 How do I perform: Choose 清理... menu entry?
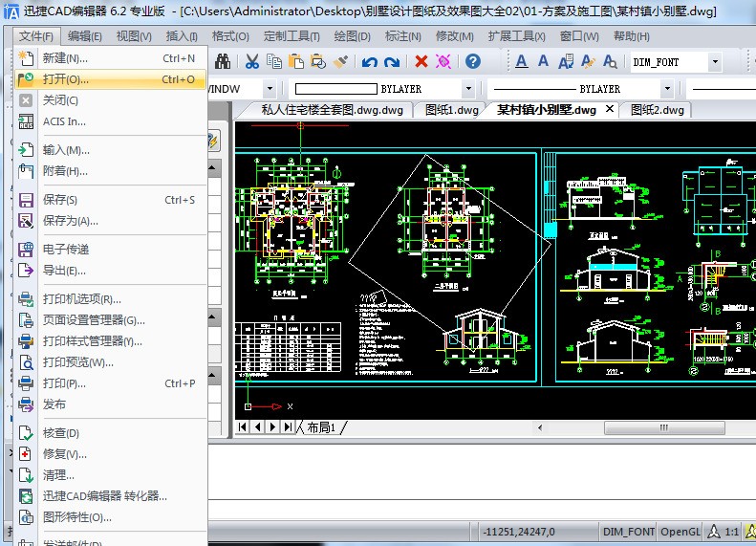[111, 475]
